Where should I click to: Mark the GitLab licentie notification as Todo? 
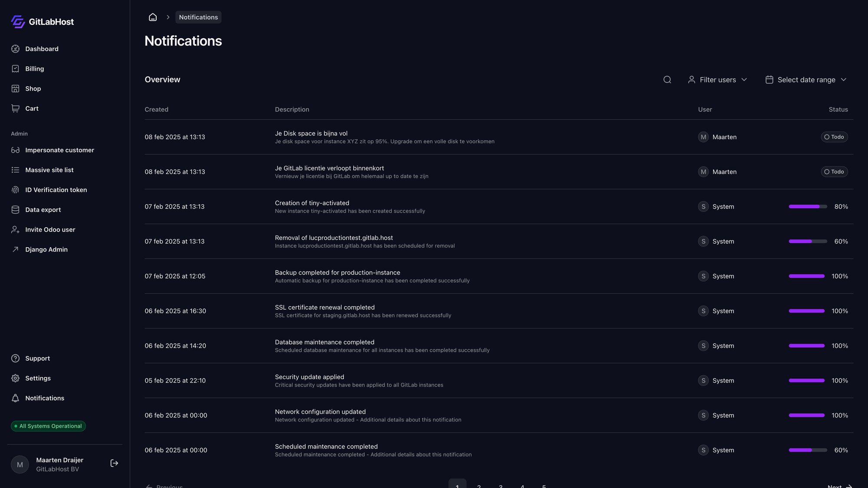[x=834, y=171]
